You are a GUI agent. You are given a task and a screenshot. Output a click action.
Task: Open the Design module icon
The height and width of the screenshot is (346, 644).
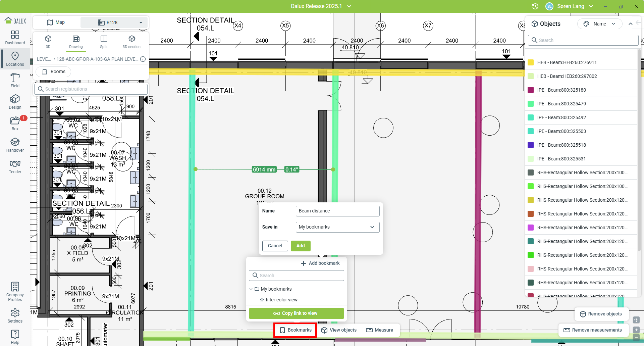[15, 102]
